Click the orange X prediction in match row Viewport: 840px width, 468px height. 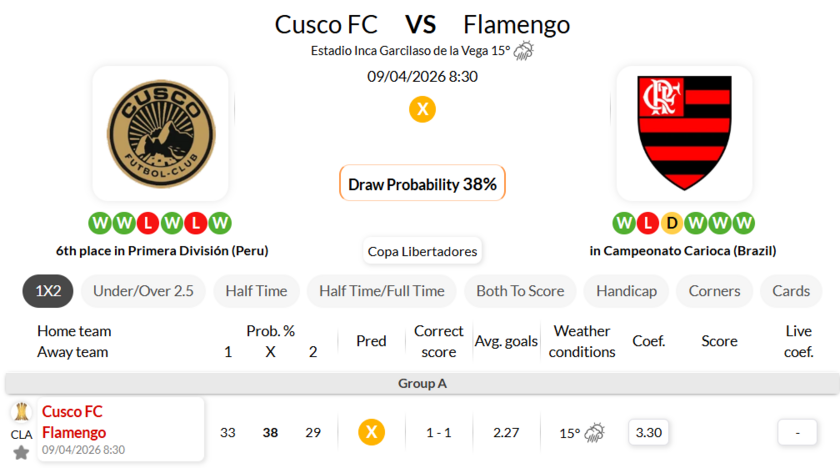coord(371,433)
